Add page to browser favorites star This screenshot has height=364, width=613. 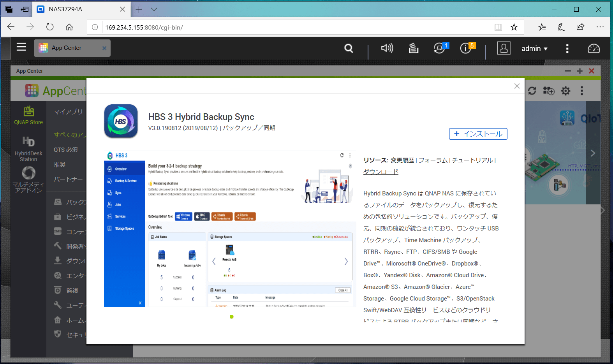514,27
